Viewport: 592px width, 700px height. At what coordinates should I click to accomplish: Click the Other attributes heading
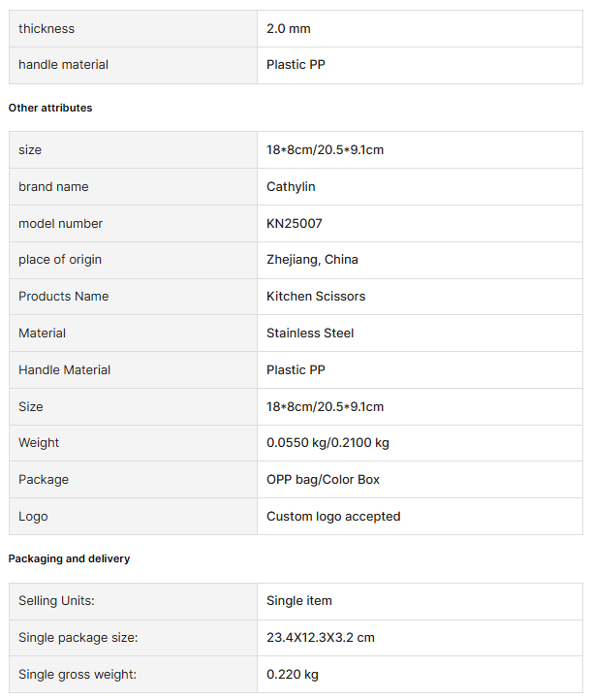(50, 108)
